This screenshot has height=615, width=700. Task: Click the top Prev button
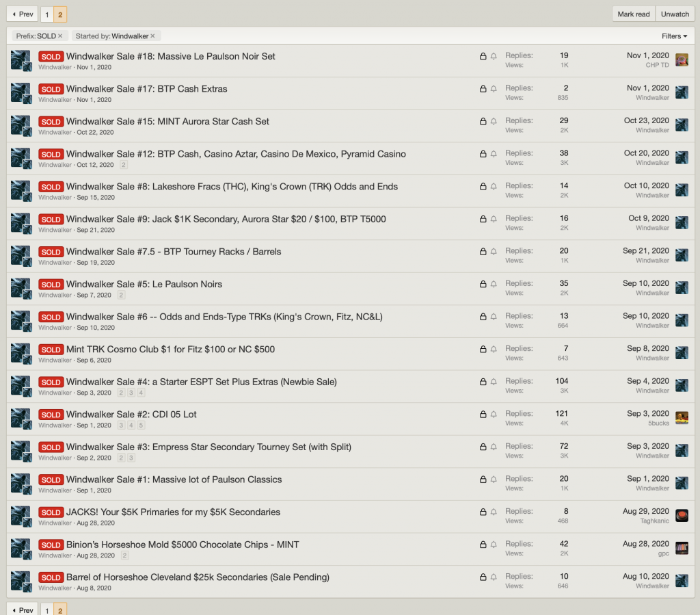tap(22, 14)
